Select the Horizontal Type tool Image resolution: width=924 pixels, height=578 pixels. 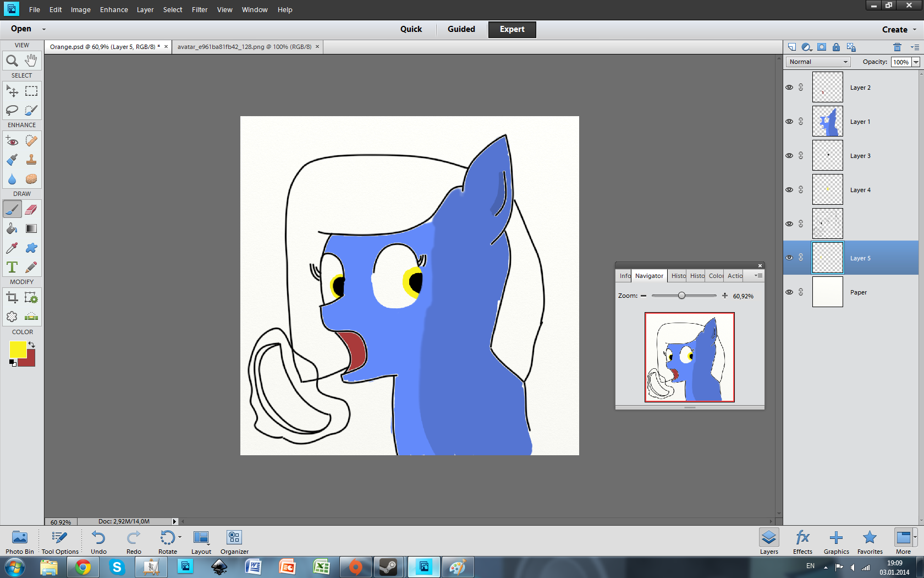pos(12,267)
